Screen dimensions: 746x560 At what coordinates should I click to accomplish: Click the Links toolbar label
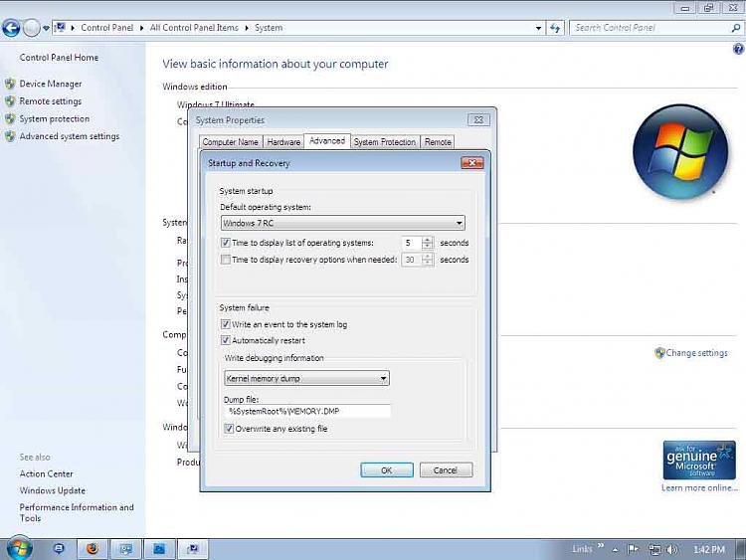pyautogui.click(x=582, y=549)
